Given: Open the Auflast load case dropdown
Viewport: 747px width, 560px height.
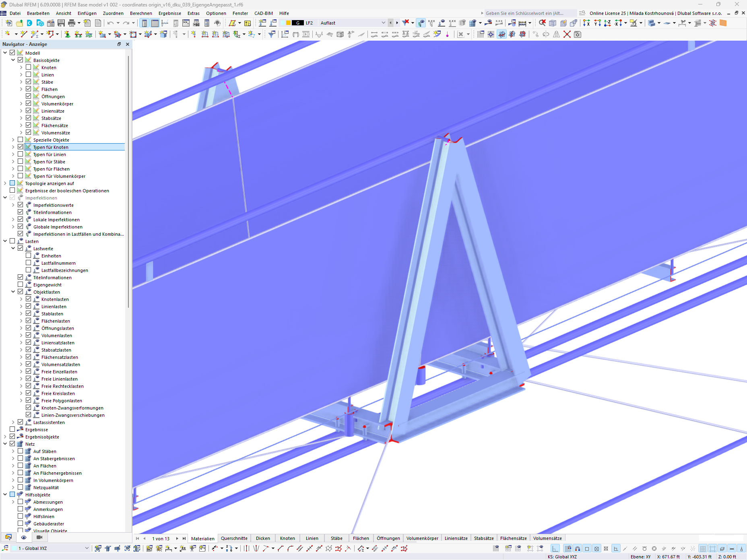Looking at the screenshot, I should (383, 23).
